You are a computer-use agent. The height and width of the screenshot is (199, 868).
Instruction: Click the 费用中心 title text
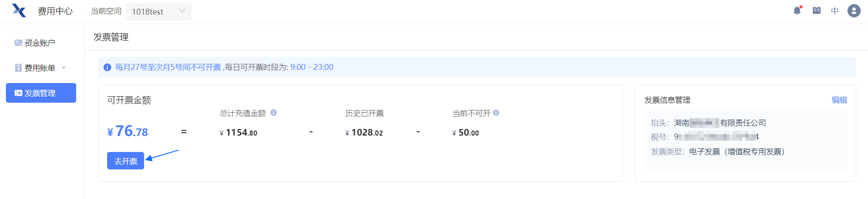click(55, 11)
